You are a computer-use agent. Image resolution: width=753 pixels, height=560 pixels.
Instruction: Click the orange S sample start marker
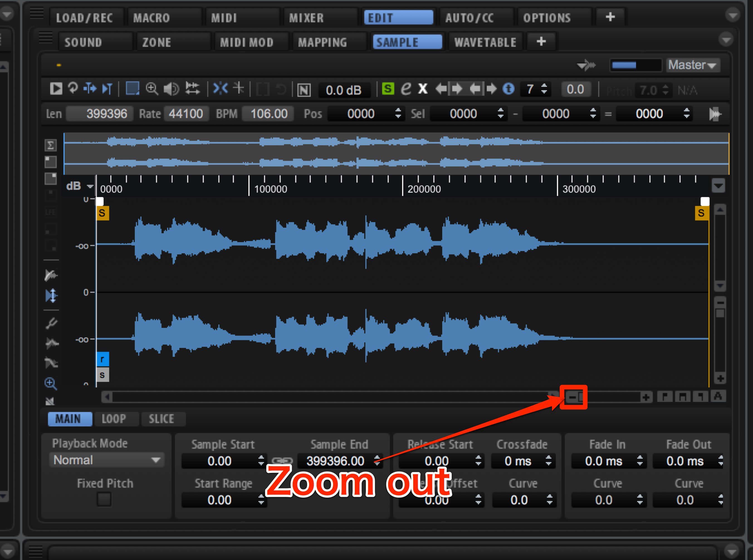tap(102, 213)
